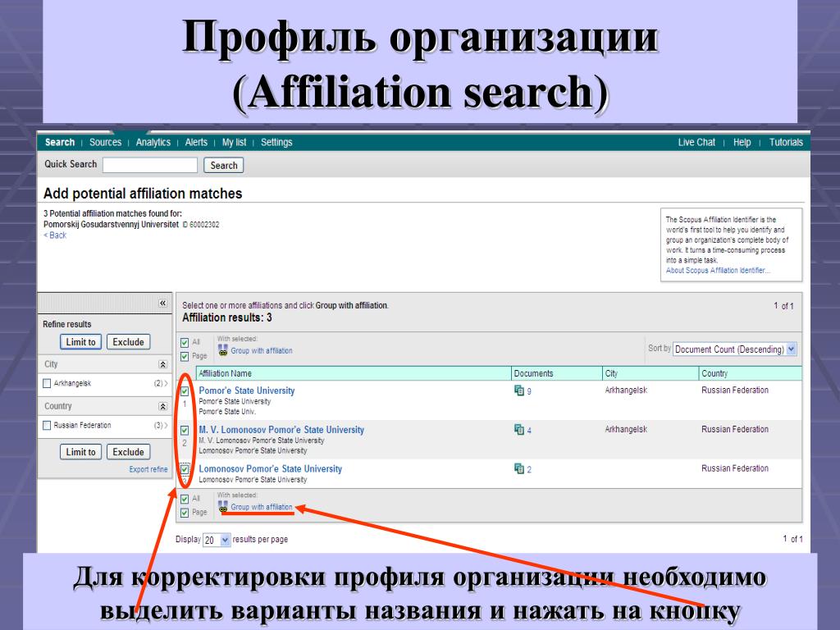Toggle the top Page checkbox
The image size is (840, 630).
(x=185, y=356)
